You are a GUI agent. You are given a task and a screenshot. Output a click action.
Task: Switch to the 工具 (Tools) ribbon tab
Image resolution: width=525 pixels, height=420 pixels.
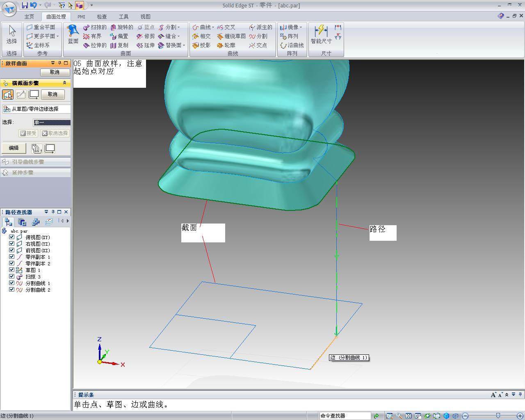click(x=123, y=17)
